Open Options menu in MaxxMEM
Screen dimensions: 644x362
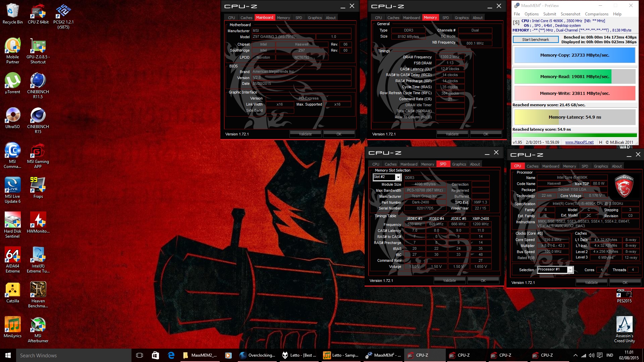click(531, 14)
